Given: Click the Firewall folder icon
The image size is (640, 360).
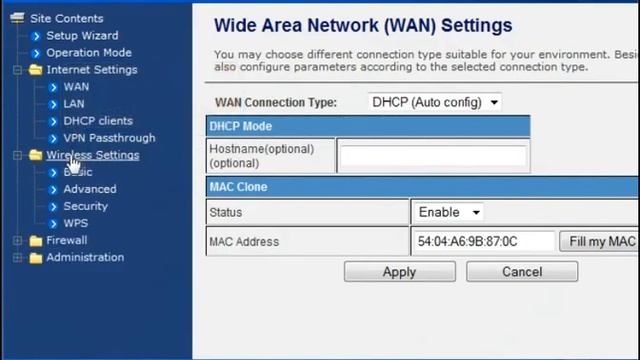Looking at the screenshot, I should click(x=36, y=241).
